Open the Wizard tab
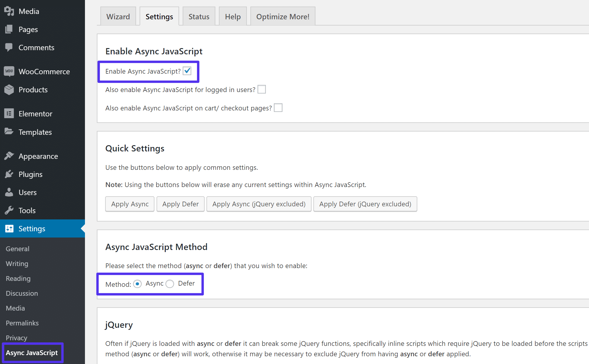 click(117, 16)
